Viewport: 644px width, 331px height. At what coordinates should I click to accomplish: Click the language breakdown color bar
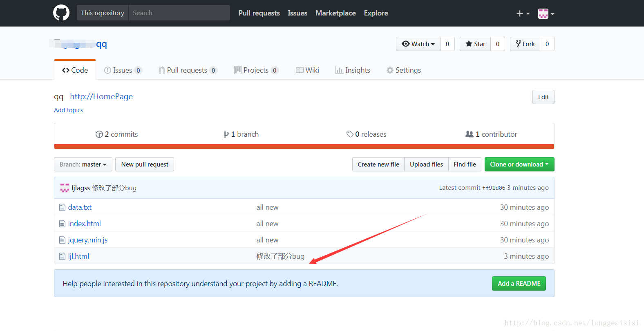[304, 147]
